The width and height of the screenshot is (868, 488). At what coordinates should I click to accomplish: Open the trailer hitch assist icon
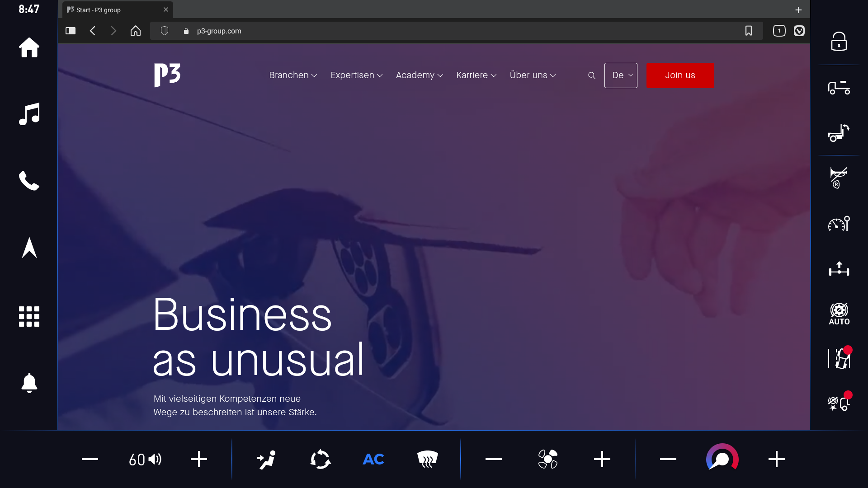tap(839, 133)
